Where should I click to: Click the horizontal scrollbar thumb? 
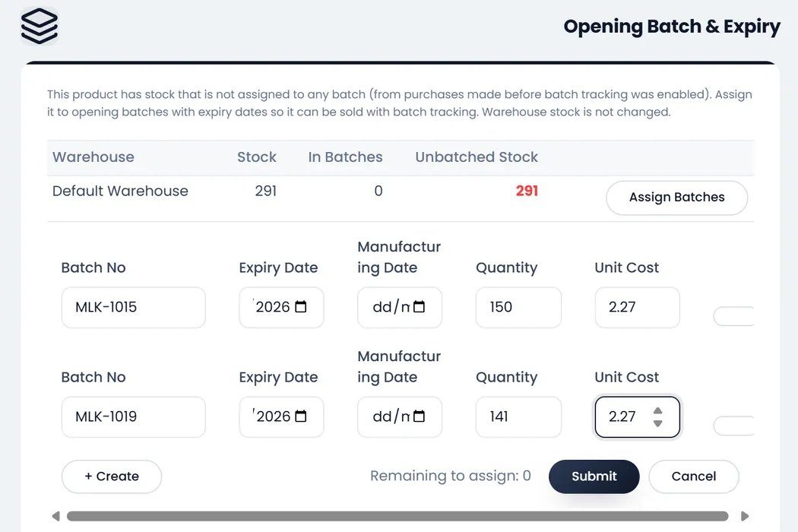[x=397, y=516]
